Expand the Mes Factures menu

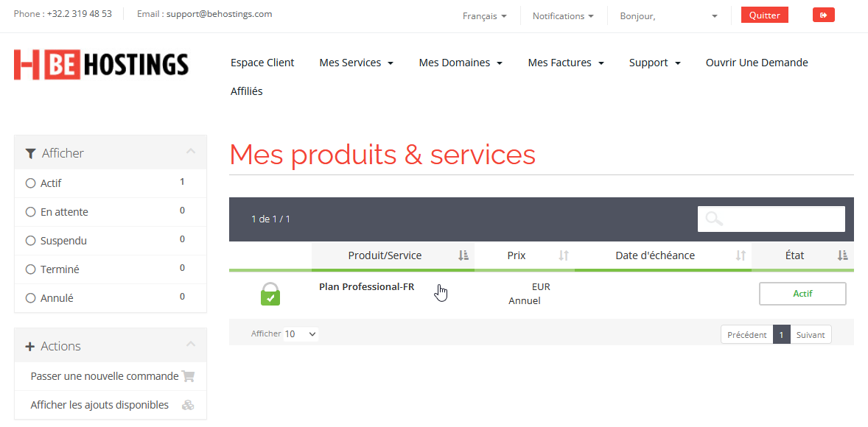coord(566,63)
